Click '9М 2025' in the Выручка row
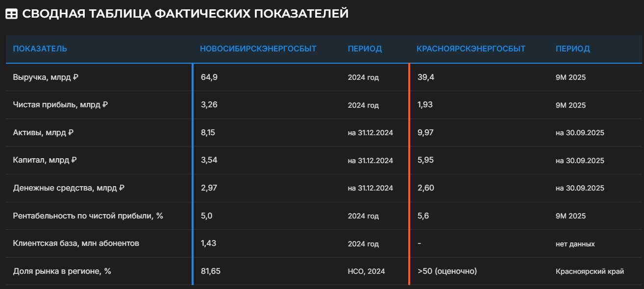Viewport: 644px width, 289px height. click(x=571, y=77)
